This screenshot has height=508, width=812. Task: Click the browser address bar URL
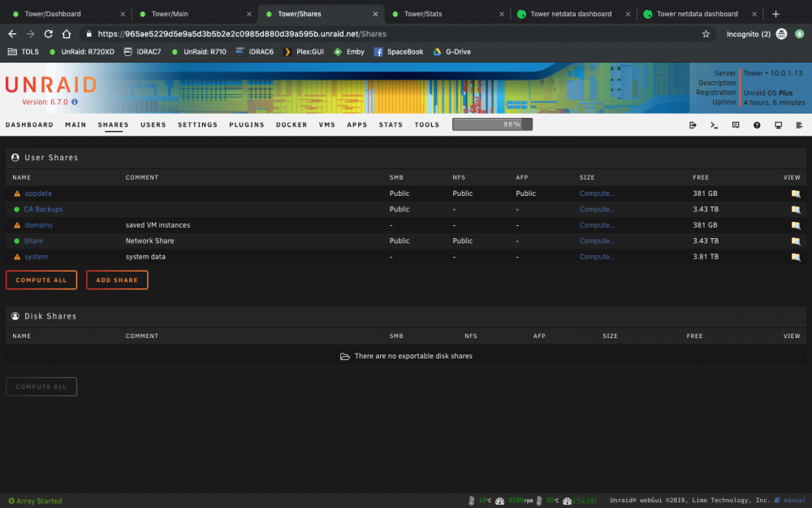(x=242, y=33)
